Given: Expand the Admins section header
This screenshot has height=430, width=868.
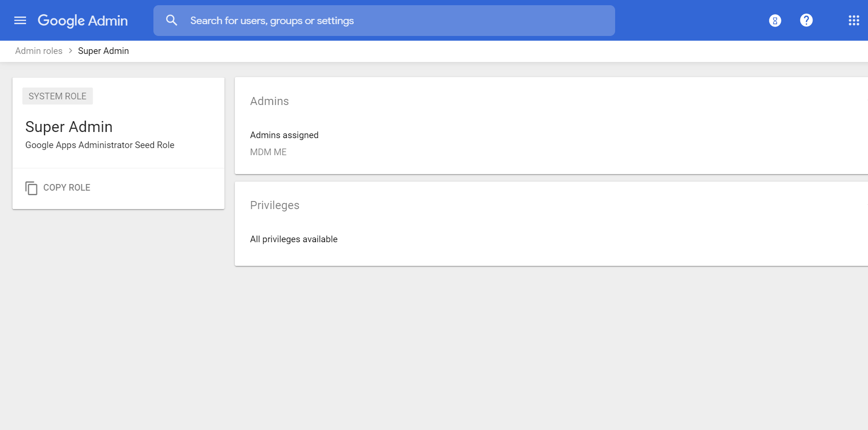Looking at the screenshot, I should (269, 101).
